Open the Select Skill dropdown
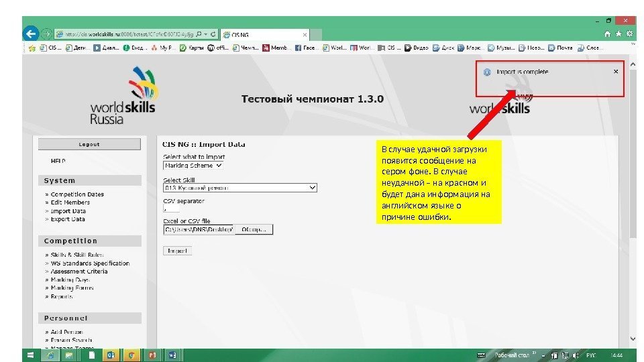 [x=240, y=188]
